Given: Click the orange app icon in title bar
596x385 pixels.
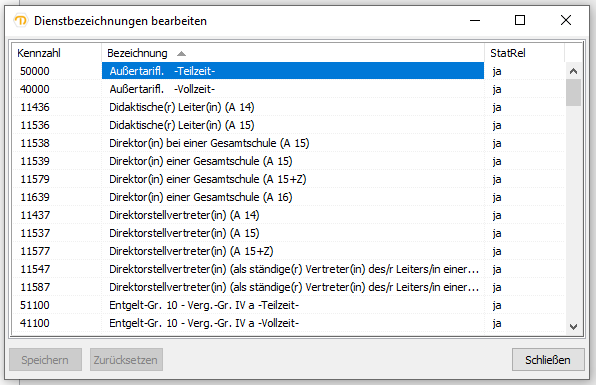Looking at the screenshot, I should tap(21, 21).
